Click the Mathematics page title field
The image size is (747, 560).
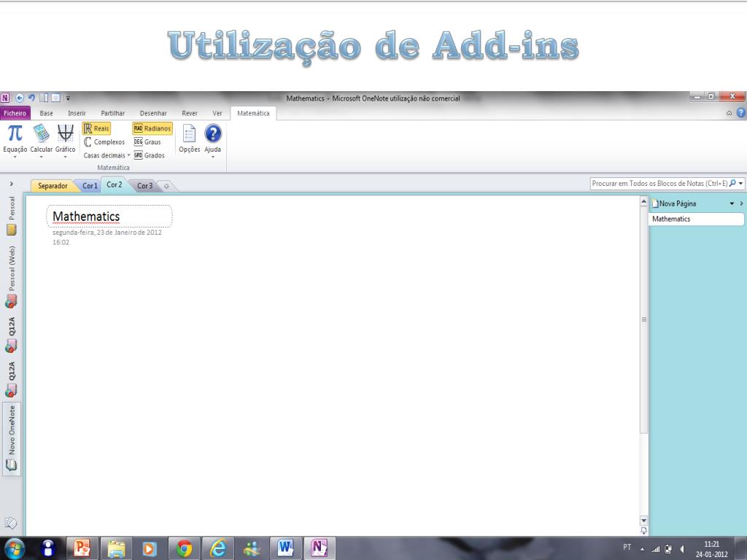(x=109, y=217)
